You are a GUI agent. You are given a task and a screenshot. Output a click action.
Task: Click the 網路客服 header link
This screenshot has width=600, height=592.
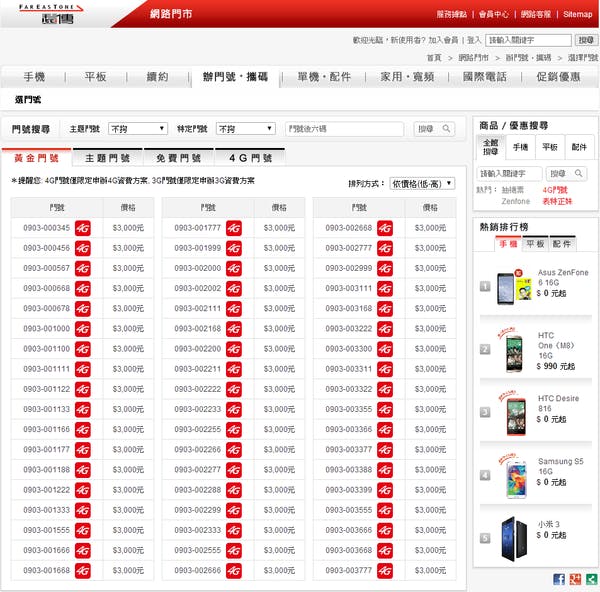coord(536,14)
